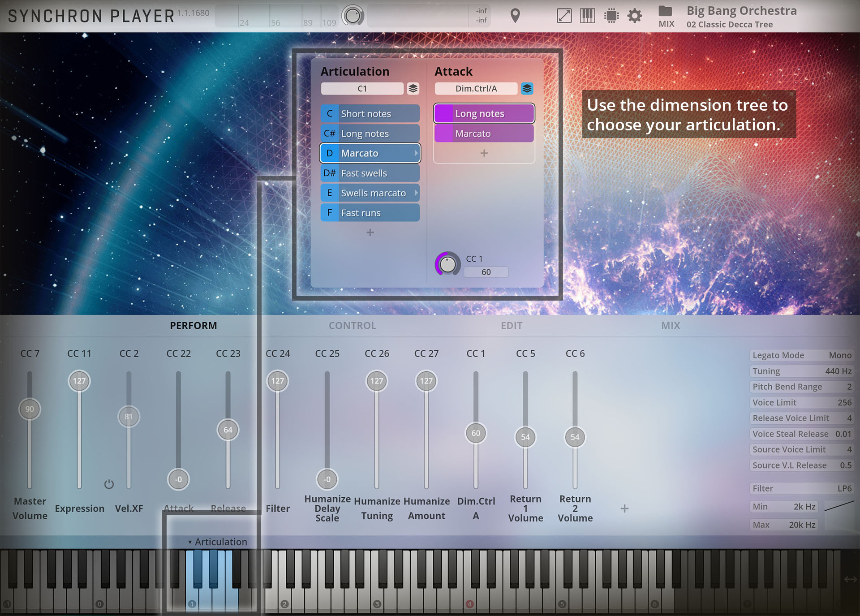Click the resize window icon
This screenshot has height=616, width=860.
tap(564, 16)
